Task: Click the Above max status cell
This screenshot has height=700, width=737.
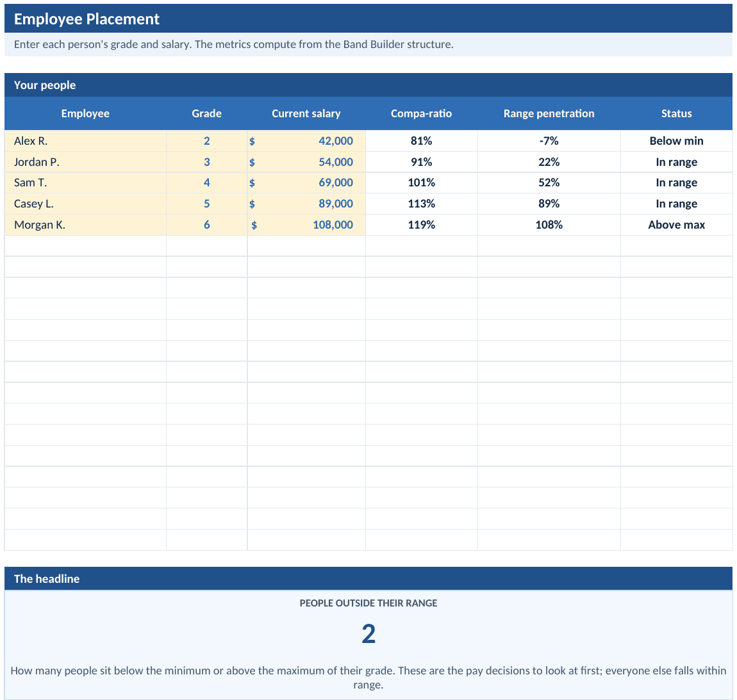Action: click(x=676, y=225)
